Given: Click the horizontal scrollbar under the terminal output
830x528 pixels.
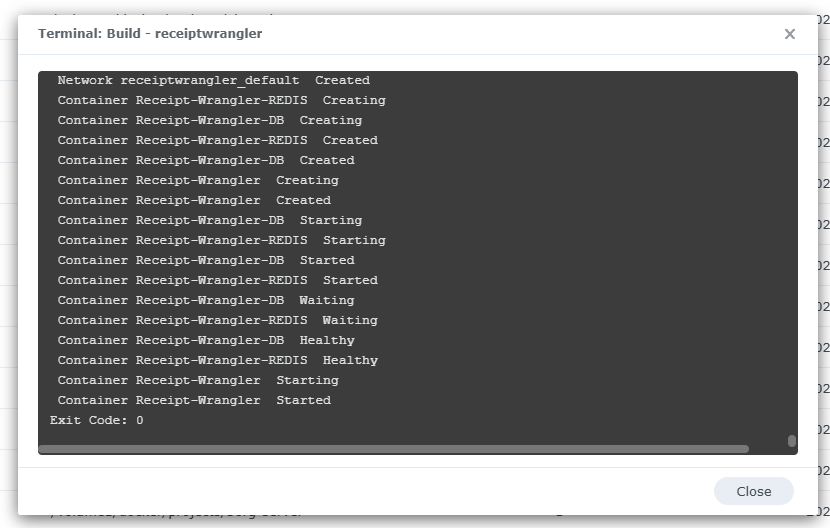Looking at the screenshot, I should pyautogui.click(x=393, y=449).
